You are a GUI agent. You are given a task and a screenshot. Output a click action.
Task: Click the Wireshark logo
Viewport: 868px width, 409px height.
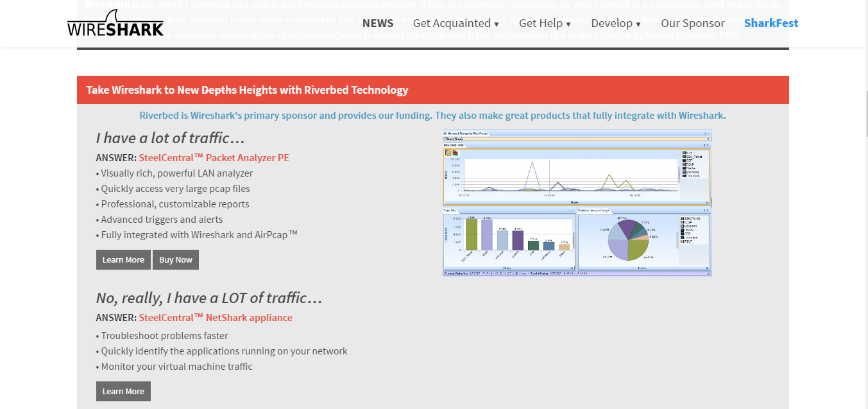click(x=115, y=23)
